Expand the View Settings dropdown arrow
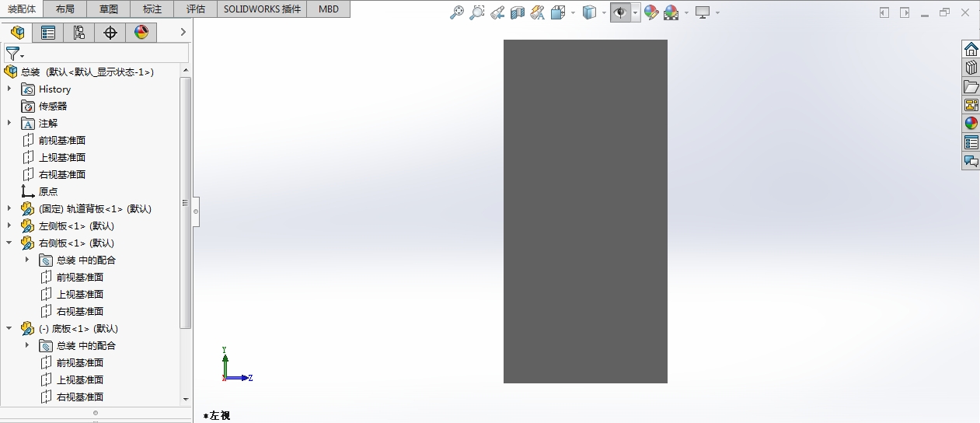 point(717,12)
